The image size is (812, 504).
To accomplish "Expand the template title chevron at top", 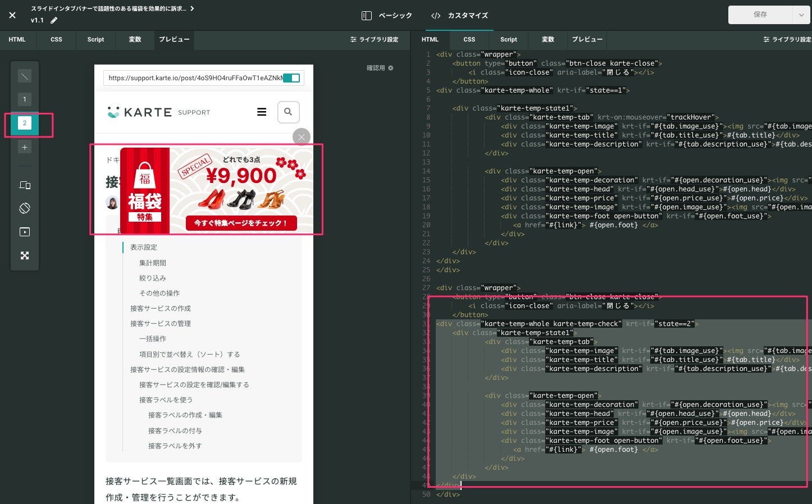I will [x=192, y=8].
